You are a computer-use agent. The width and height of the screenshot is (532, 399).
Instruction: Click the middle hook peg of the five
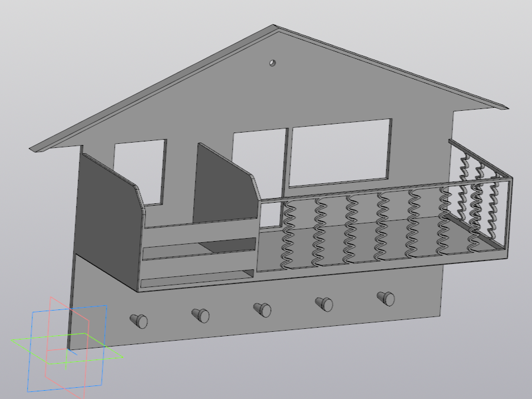coord(263,310)
